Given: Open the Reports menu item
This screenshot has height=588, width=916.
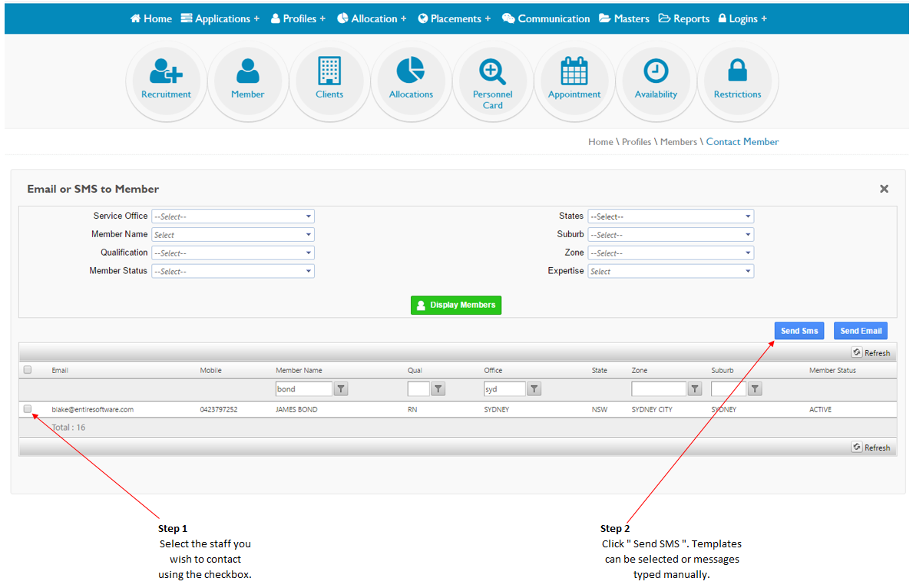Looking at the screenshot, I should (x=684, y=18).
